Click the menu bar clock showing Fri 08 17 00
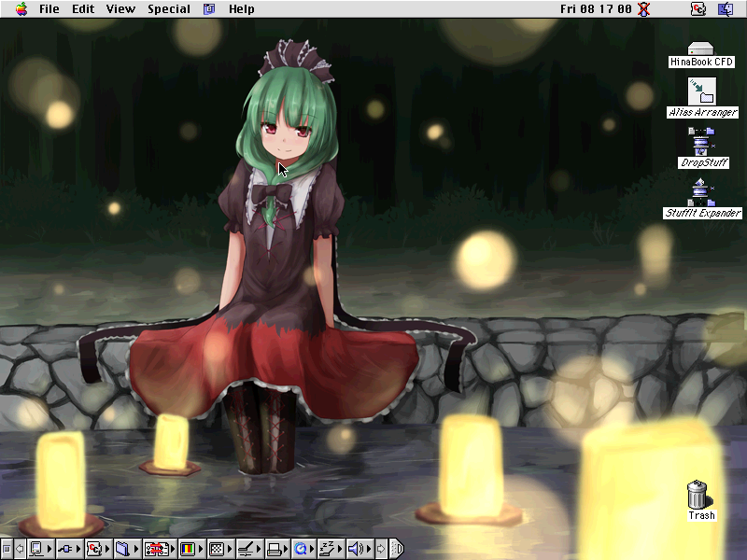The width and height of the screenshot is (747, 560). 596,9
